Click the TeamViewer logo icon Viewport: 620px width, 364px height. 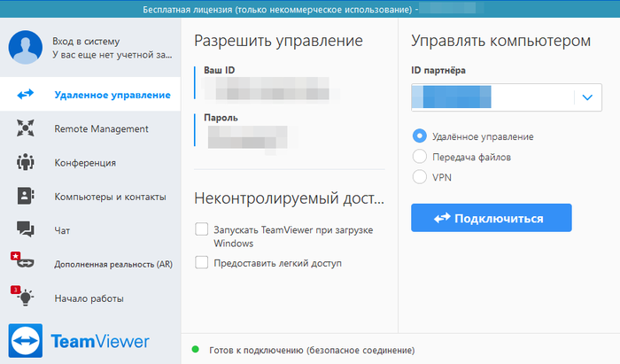coord(26,341)
